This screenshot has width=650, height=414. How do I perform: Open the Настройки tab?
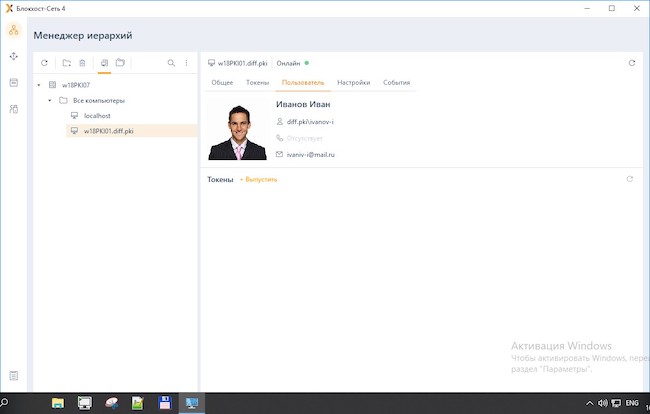click(353, 82)
